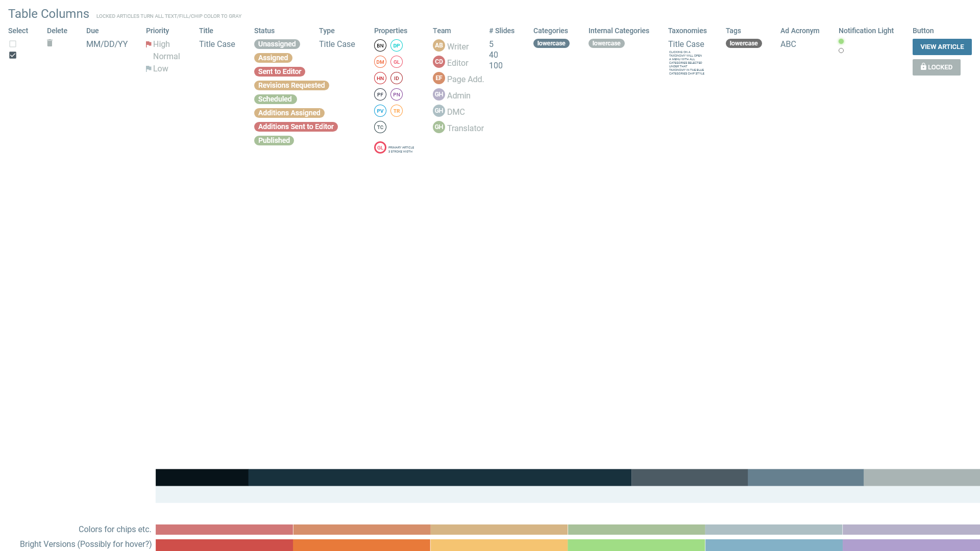This screenshot has height=551, width=980.
Task: Click the Status column header
Action: (x=264, y=31)
